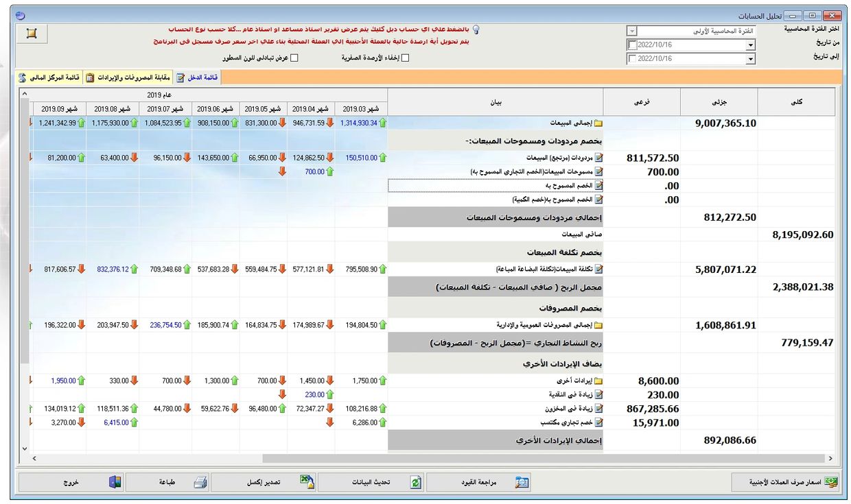
Task: Select the 9,007,365.10 total sales value
Action: tap(725, 123)
